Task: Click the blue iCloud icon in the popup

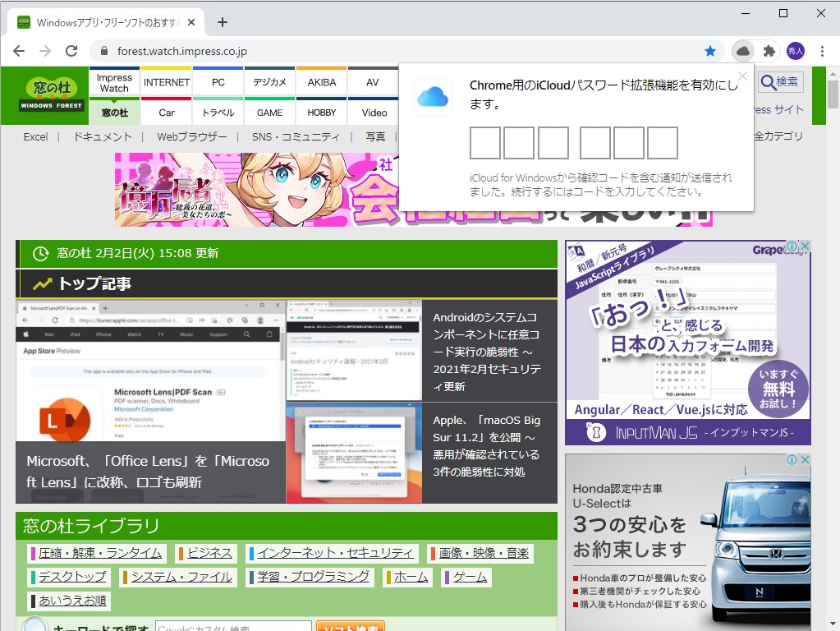Action: point(432,96)
